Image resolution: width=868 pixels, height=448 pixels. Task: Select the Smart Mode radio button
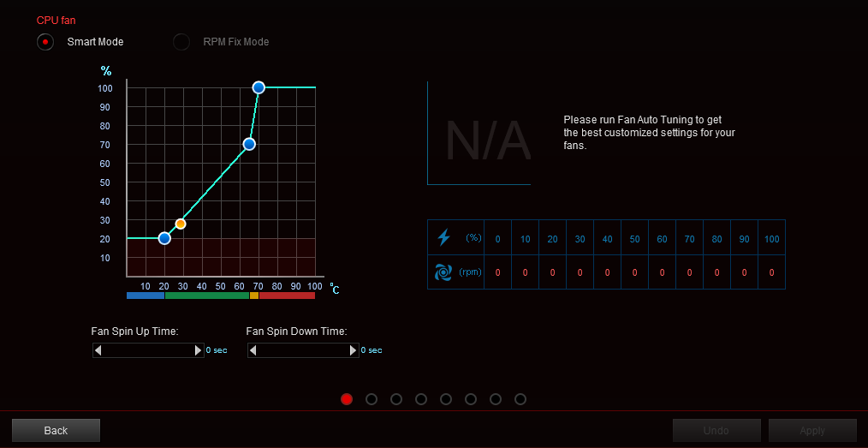click(45, 42)
